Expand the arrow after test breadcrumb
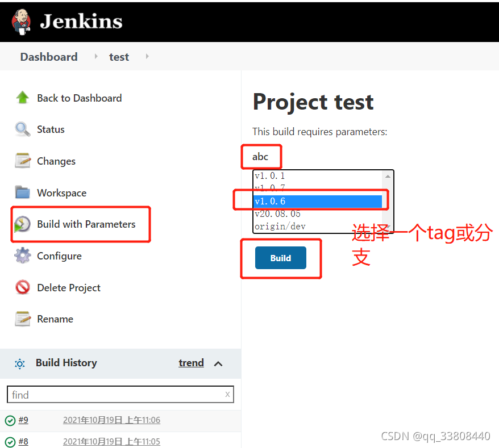Viewport: 499px width, 448px height. coord(147,56)
